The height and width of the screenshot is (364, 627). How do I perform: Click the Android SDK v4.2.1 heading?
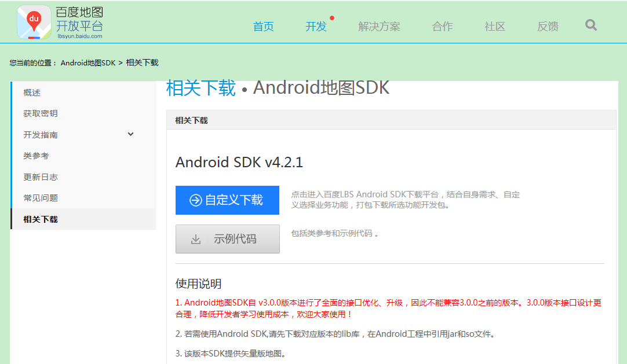239,162
